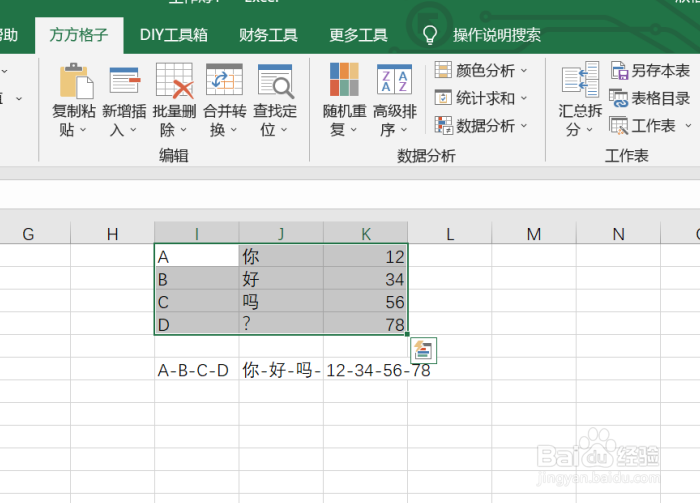Select column K header
This screenshot has width=700, height=503.
pos(366,233)
